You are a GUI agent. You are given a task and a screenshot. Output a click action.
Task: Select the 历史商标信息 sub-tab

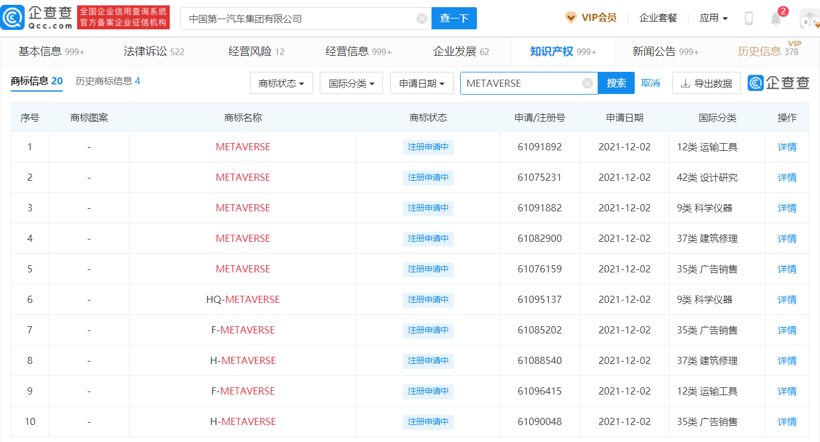[x=107, y=81]
